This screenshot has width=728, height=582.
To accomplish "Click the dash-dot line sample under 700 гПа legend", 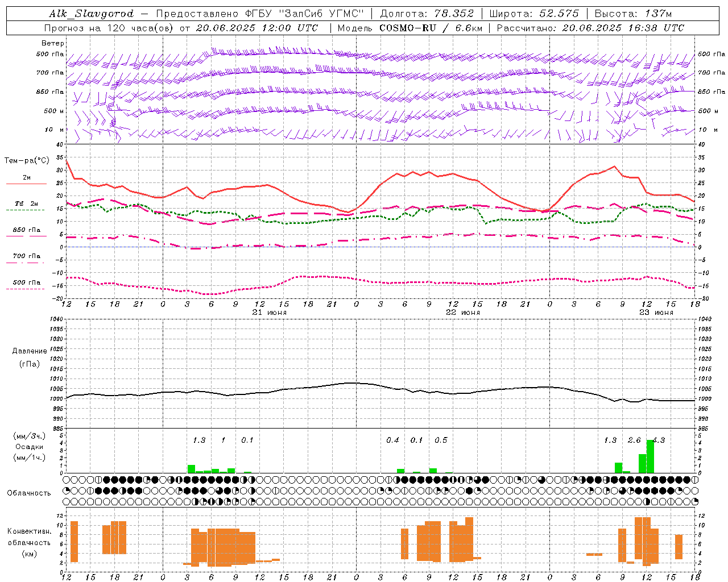I will point(26,263).
